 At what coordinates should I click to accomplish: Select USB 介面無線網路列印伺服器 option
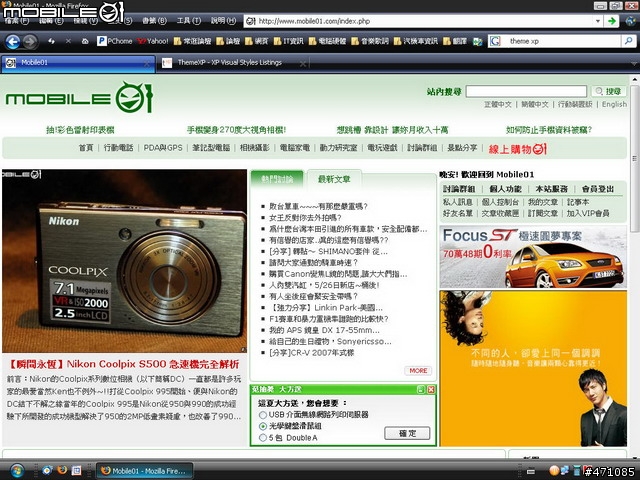[x=263, y=415]
